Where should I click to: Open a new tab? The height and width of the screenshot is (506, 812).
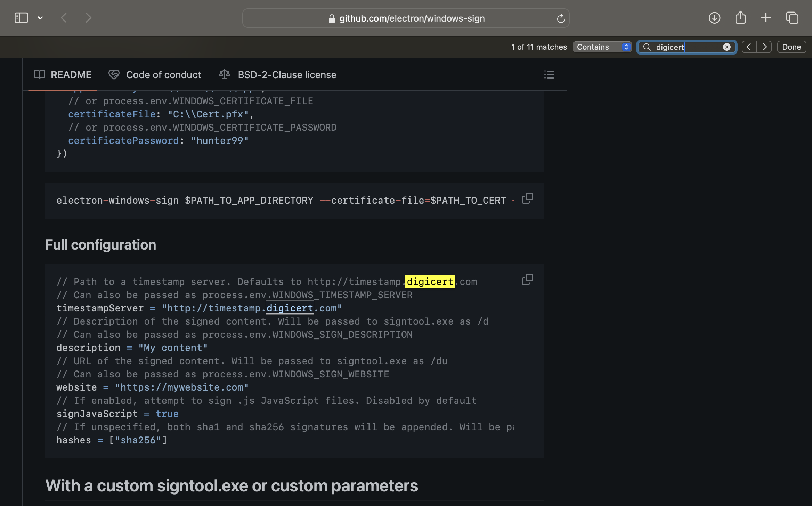pos(766,18)
